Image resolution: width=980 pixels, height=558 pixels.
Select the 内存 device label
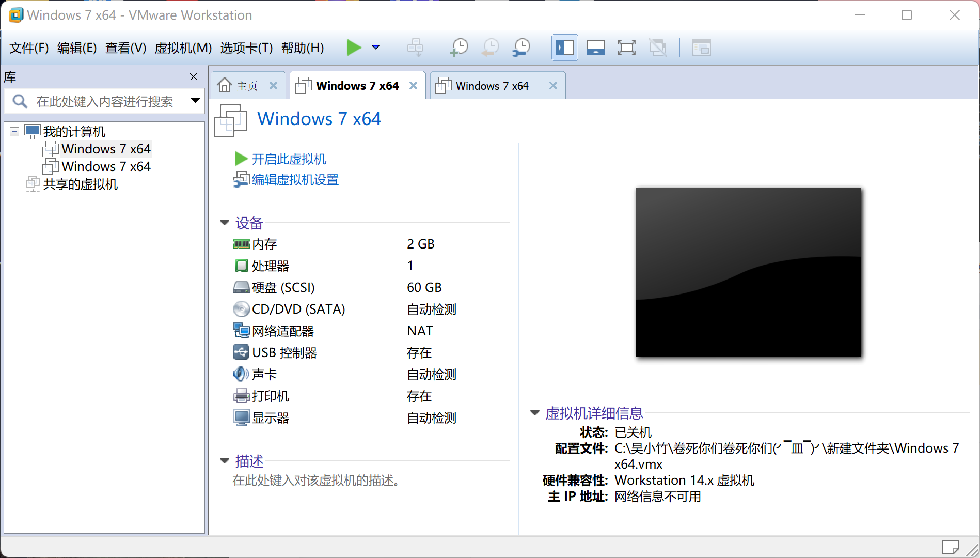264,244
